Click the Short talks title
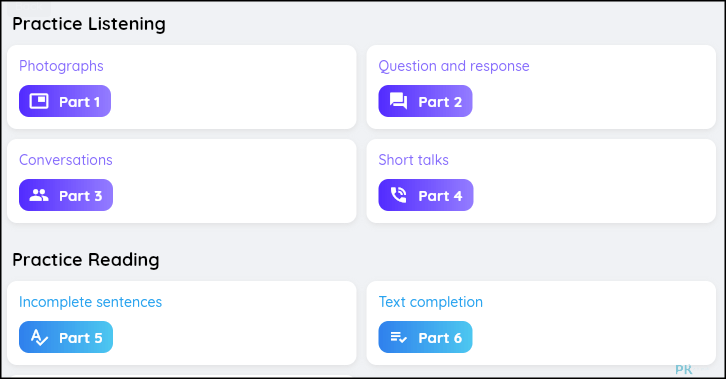This screenshot has width=726, height=379. pyautogui.click(x=413, y=160)
